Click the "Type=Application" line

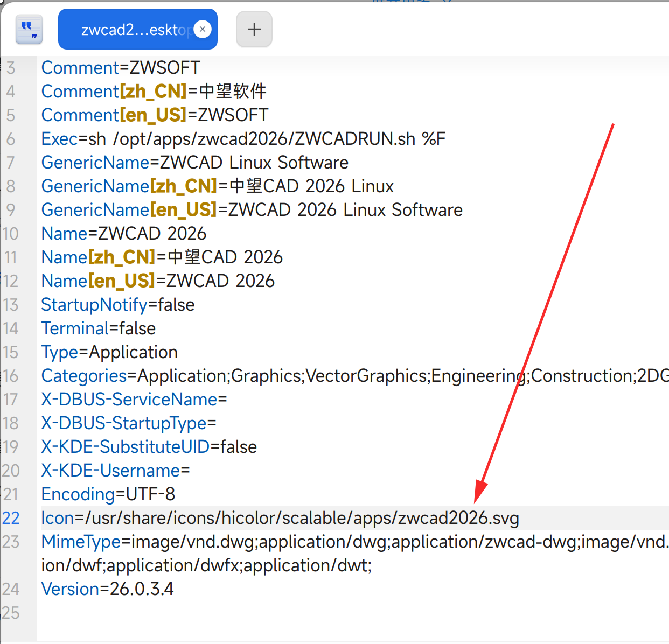point(109,352)
